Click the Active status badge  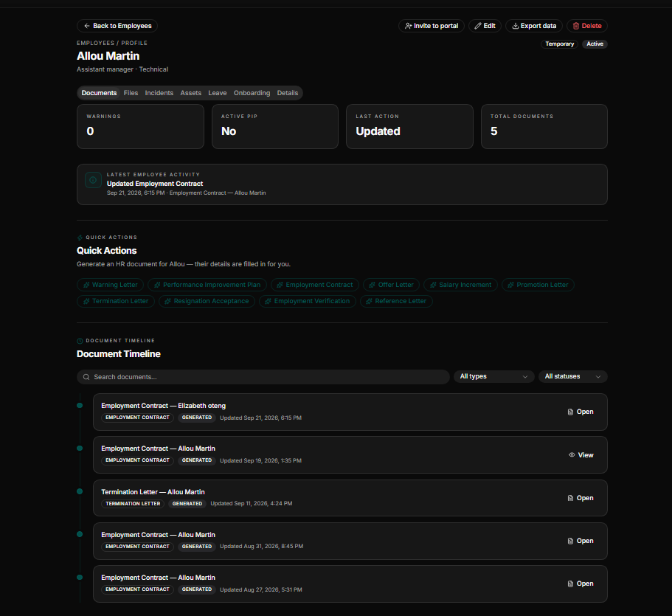click(x=595, y=44)
